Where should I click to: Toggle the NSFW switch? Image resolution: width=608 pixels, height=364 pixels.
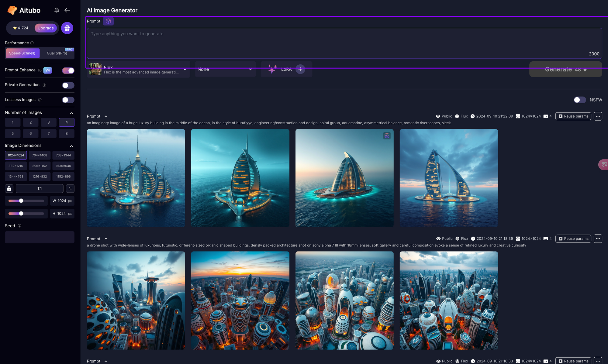click(x=580, y=100)
